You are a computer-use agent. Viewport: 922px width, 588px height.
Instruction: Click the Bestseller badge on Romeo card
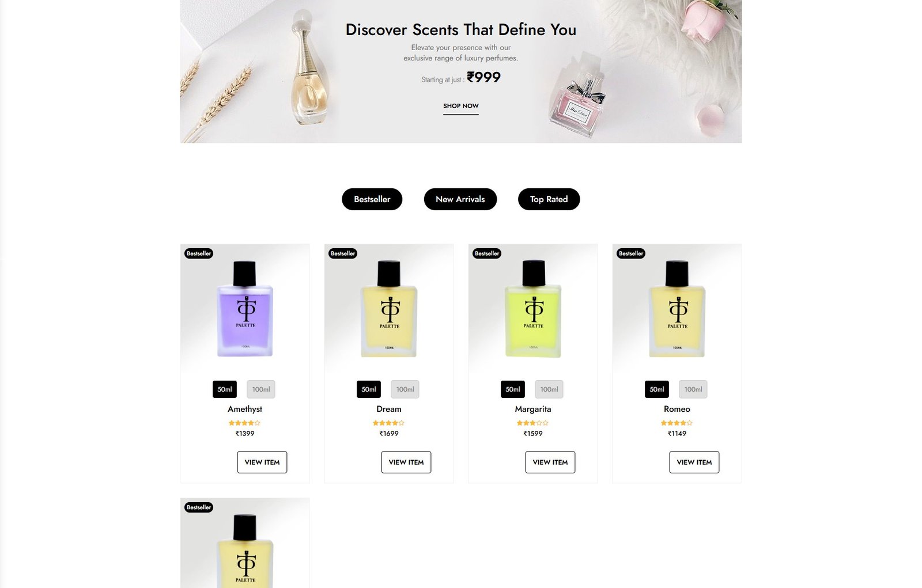[x=631, y=253]
